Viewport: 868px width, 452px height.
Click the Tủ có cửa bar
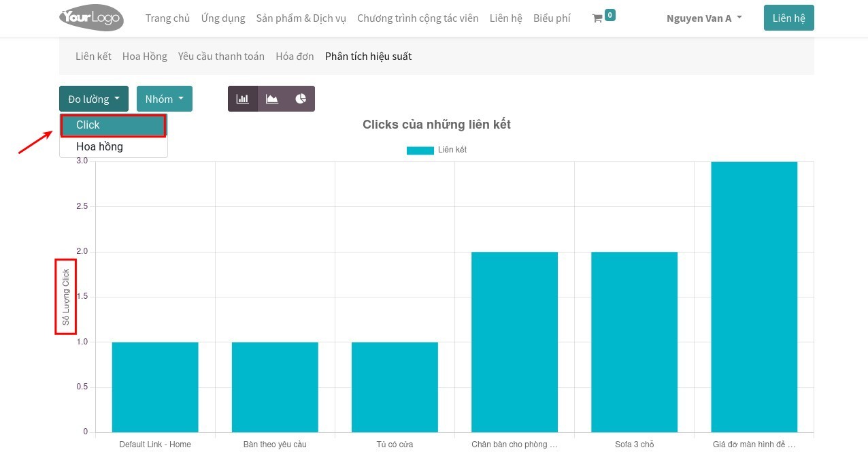pos(395,387)
